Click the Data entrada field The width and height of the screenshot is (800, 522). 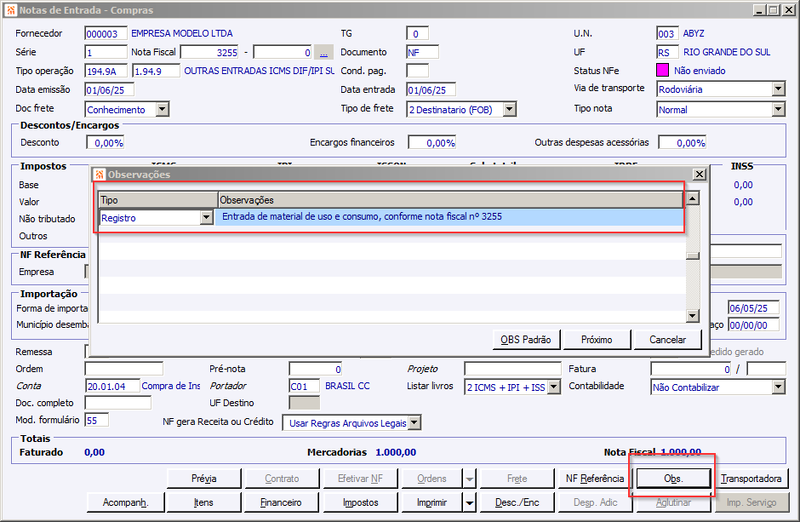point(431,90)
